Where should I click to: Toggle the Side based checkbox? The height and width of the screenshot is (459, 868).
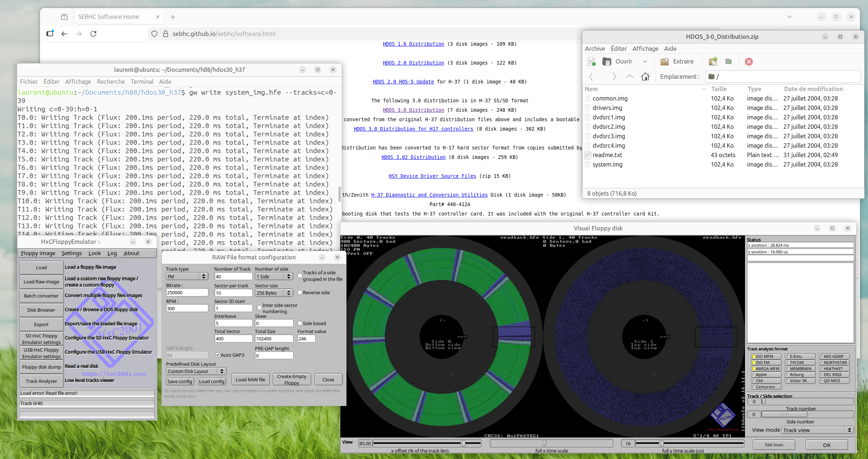click(300, 323)
